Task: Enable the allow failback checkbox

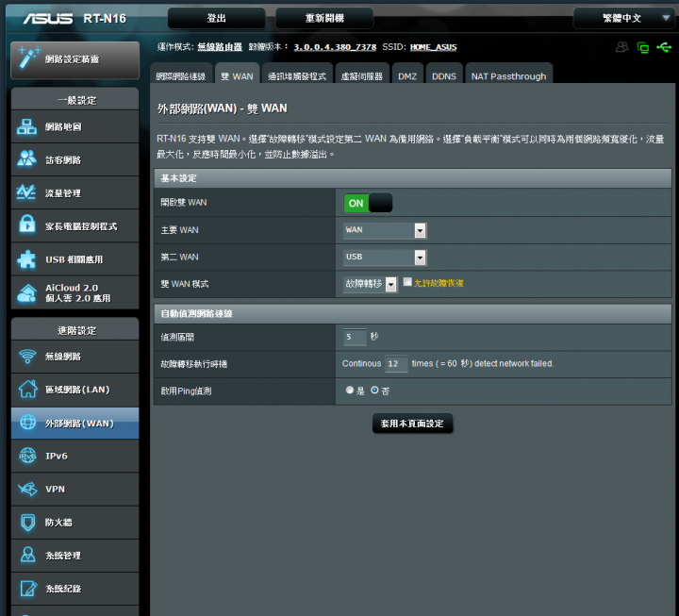Action: [407, 282]
